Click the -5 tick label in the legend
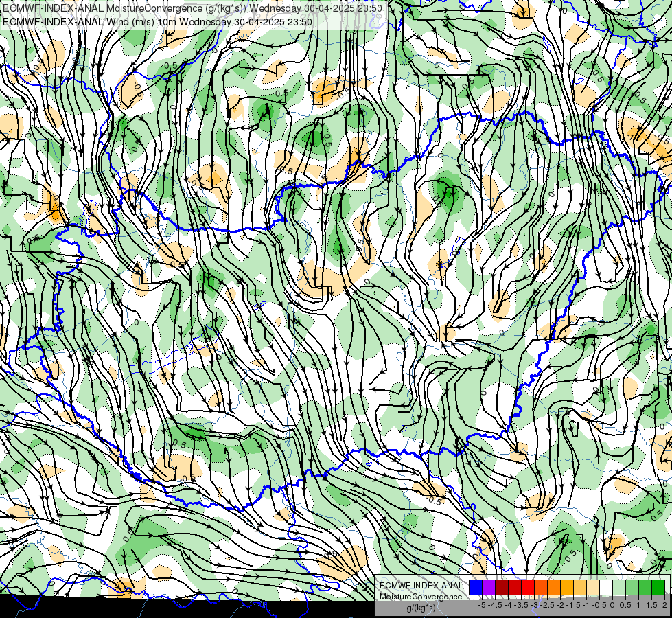 (x=482, y=605)
